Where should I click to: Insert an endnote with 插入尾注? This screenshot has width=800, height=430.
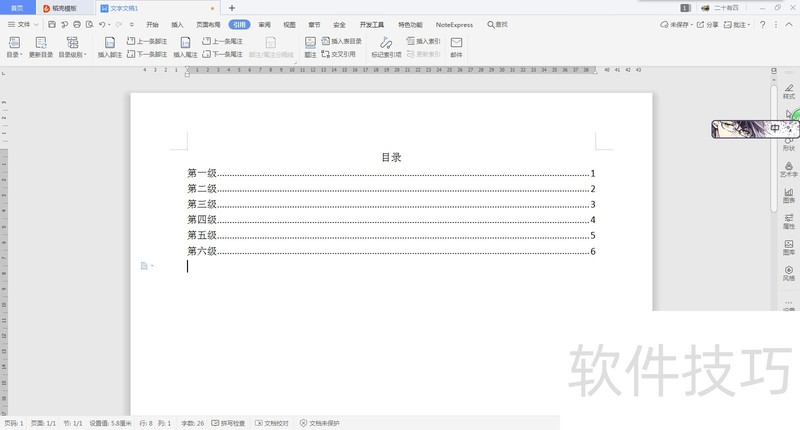[185, 47]
